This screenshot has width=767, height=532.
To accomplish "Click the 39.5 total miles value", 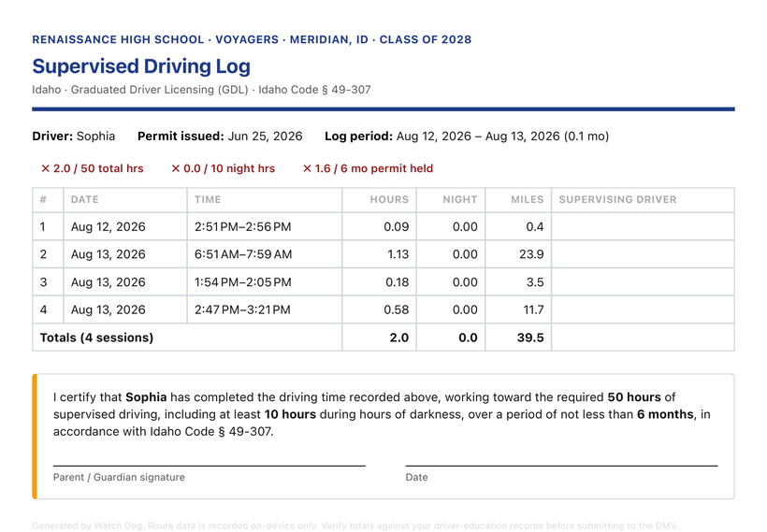I will coord(530,338).
